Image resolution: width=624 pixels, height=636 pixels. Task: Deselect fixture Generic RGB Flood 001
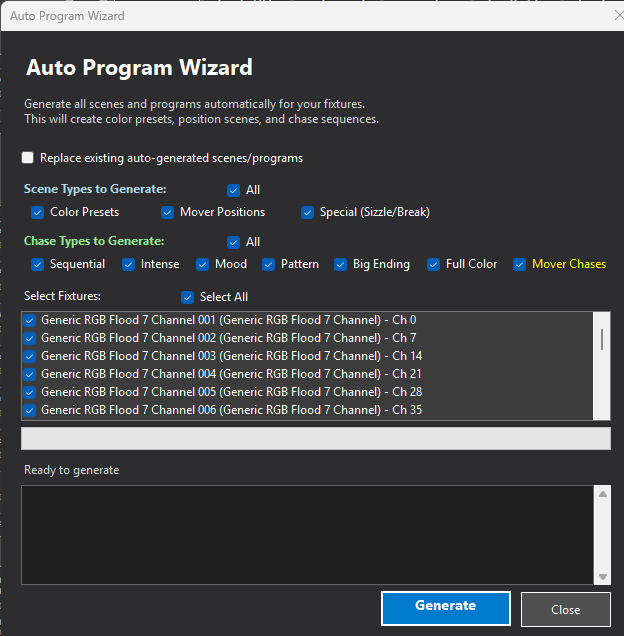coord(29,321)
